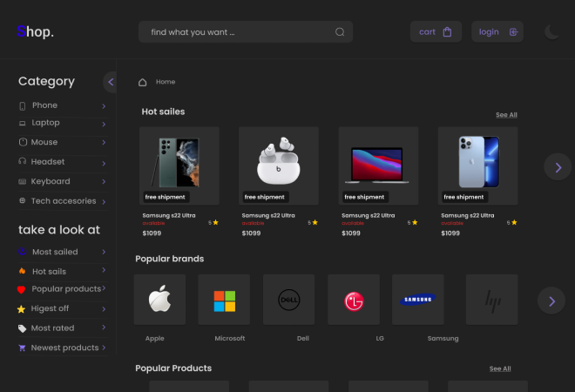Click the Newest products cart icon
The image size is (575, 392).
pos(23,348)
